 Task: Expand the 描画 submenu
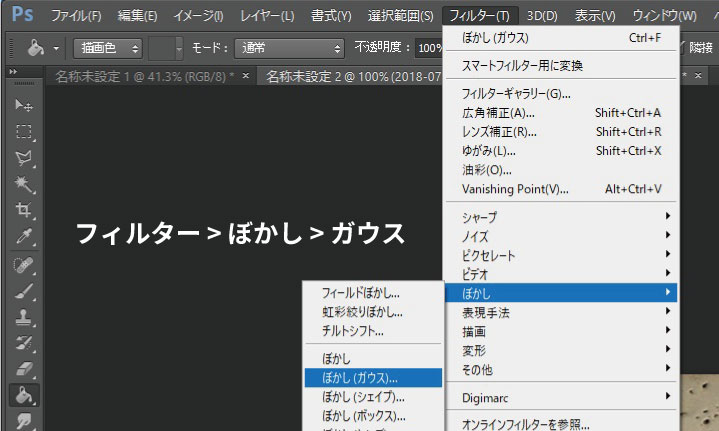pos(561,331)
